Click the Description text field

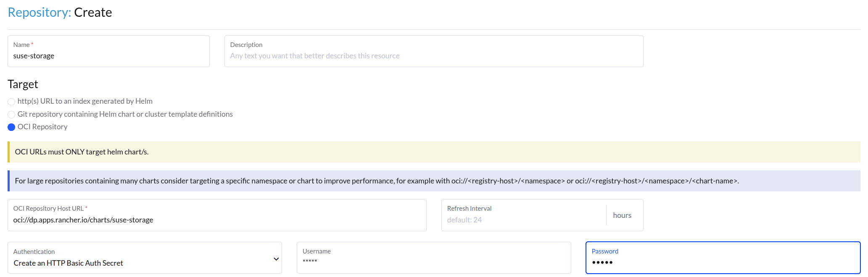(433, 55)
